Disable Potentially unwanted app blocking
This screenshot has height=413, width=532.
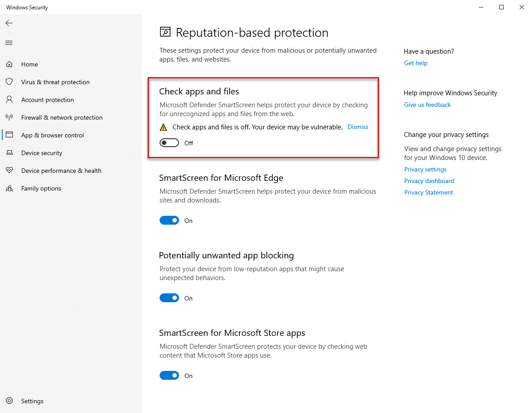click(169, 298)
